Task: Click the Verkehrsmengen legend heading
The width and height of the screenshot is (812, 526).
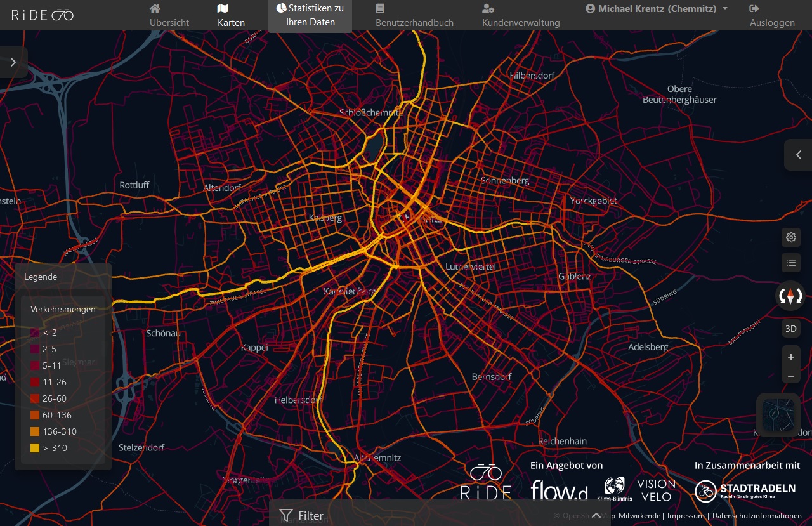Action: (x=63, y=309)
